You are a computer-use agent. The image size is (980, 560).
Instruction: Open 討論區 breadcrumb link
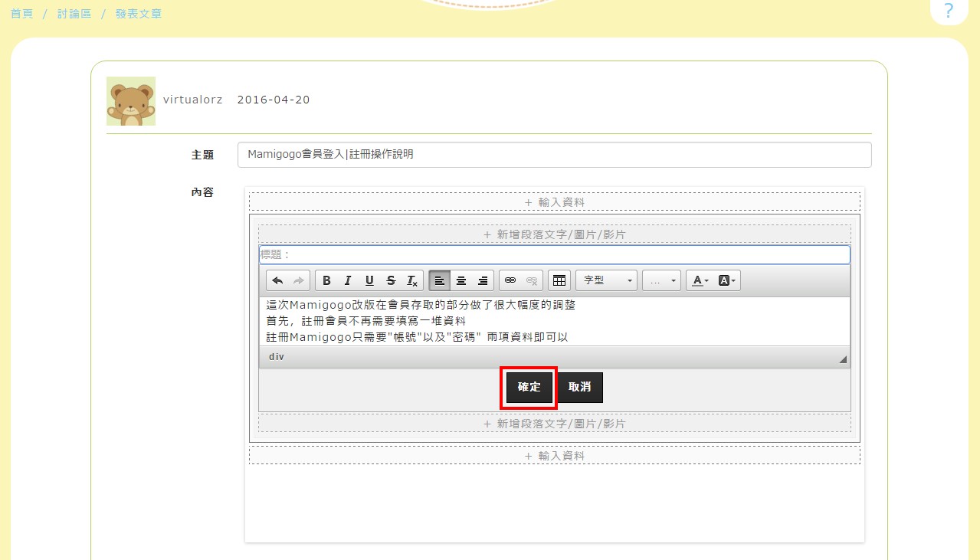tap(74, 14)
